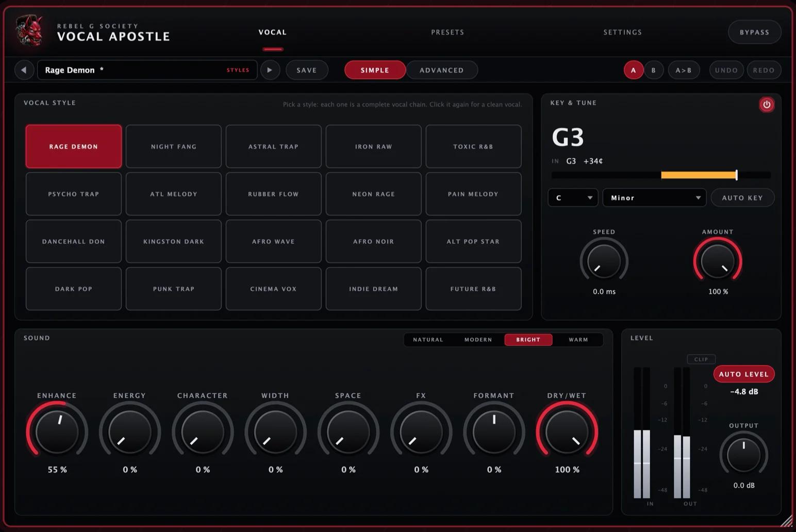This screenshot has width=796, height=532.
Task: Open the key root note dropdown
Action: click(573, 198)
